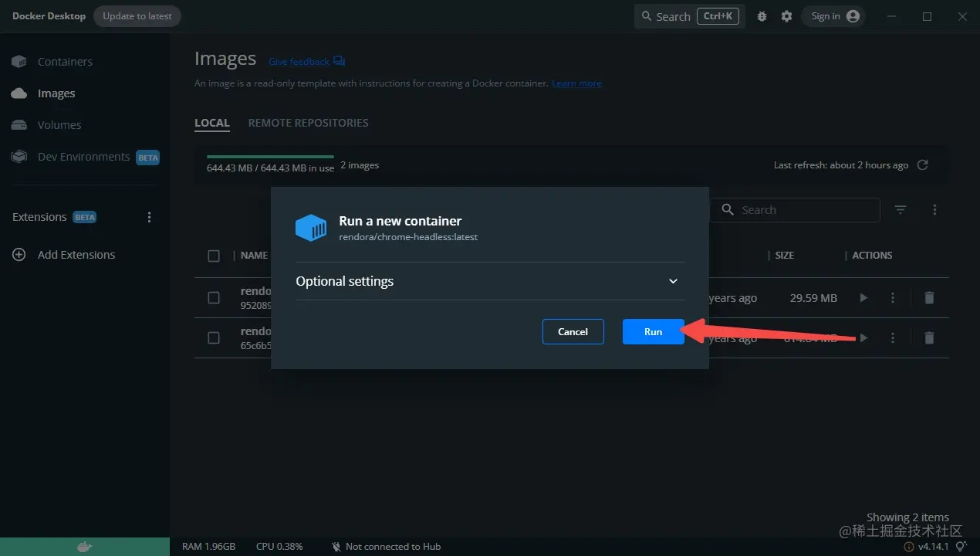Open Dev Environments in sidebar
Screen dimensions: 980x556
coord(83,157)
